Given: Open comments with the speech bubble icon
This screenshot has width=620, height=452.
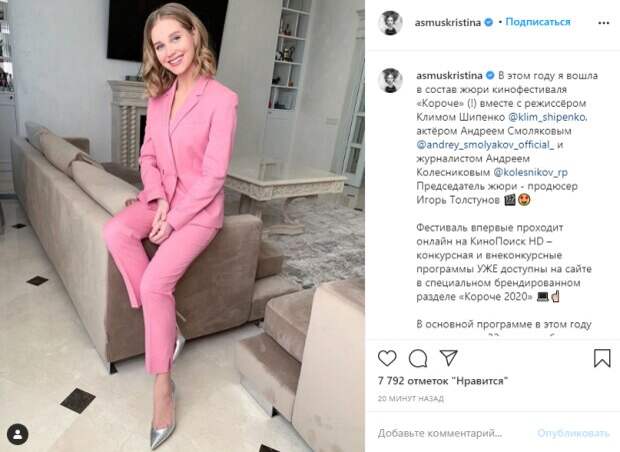Looking at the screenshot, I should pos(418,359).
